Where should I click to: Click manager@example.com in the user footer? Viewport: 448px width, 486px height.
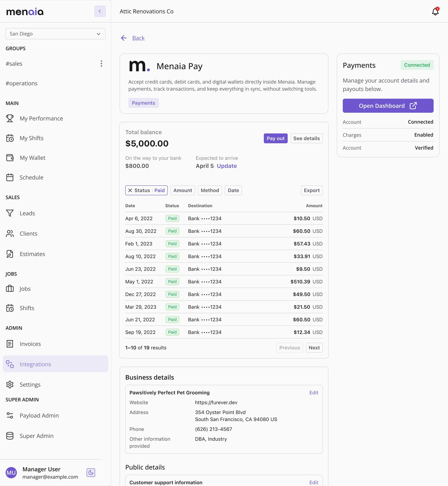(50, 477)
